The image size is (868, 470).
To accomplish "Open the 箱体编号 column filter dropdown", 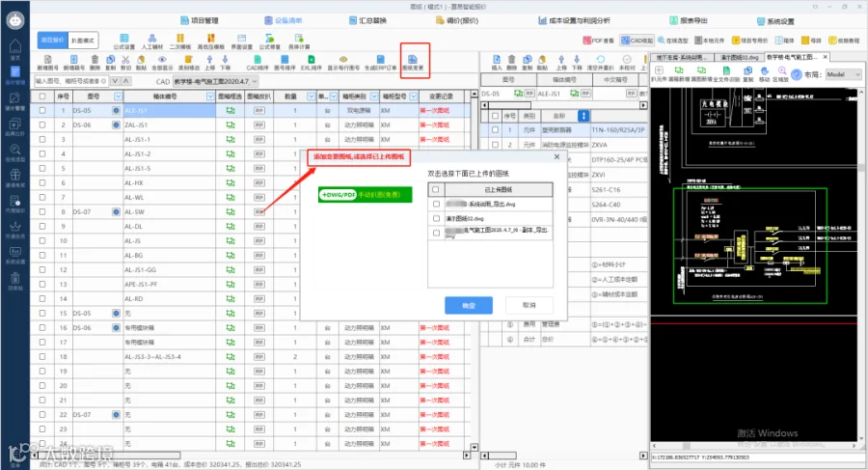I will coord(210,97).
